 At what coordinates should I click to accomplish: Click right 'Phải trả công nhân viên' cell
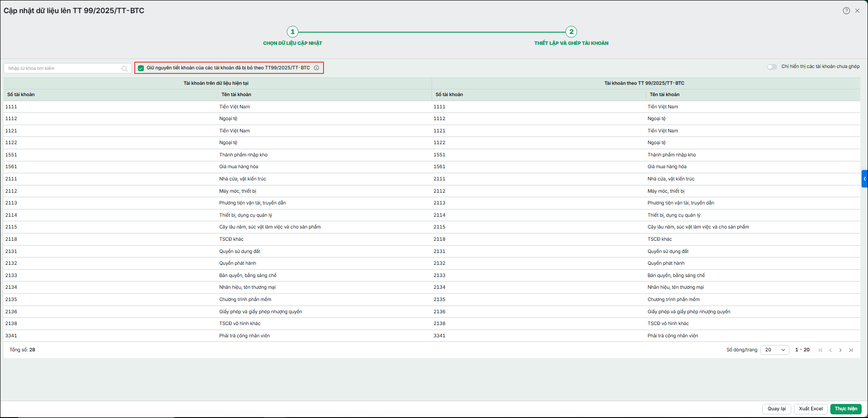673,336
